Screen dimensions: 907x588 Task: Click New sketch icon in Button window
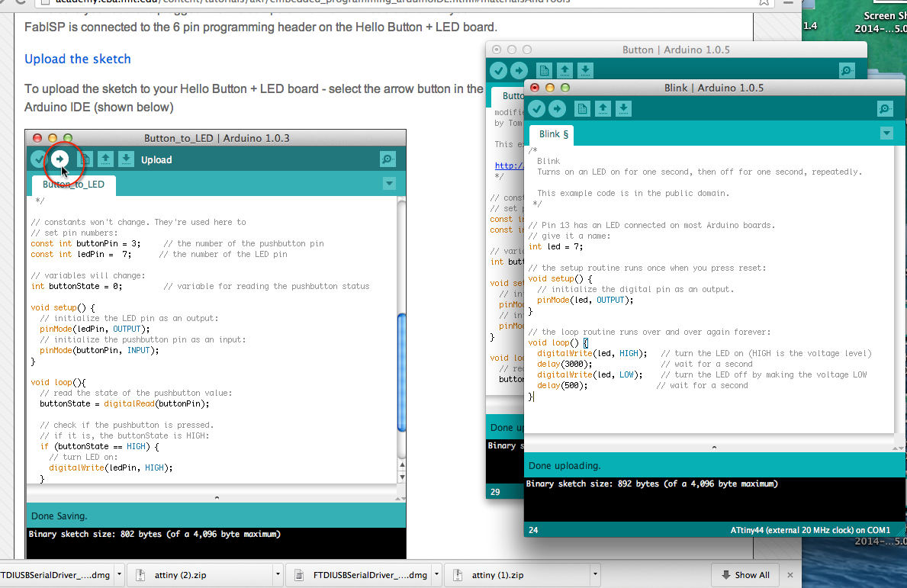click(x=544, y=70)
